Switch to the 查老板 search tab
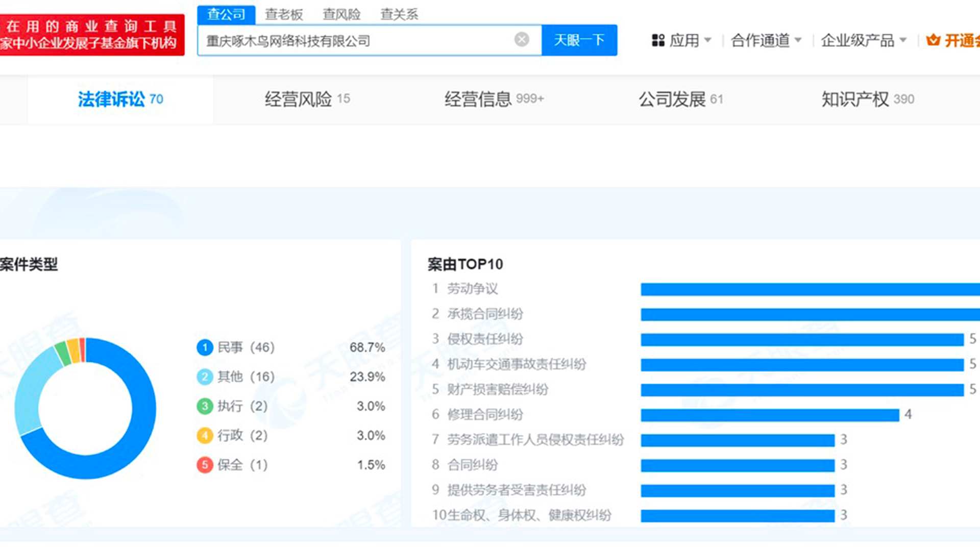This screenshot has height=551, width=980. pyautogui.click(x=283, y=14)
